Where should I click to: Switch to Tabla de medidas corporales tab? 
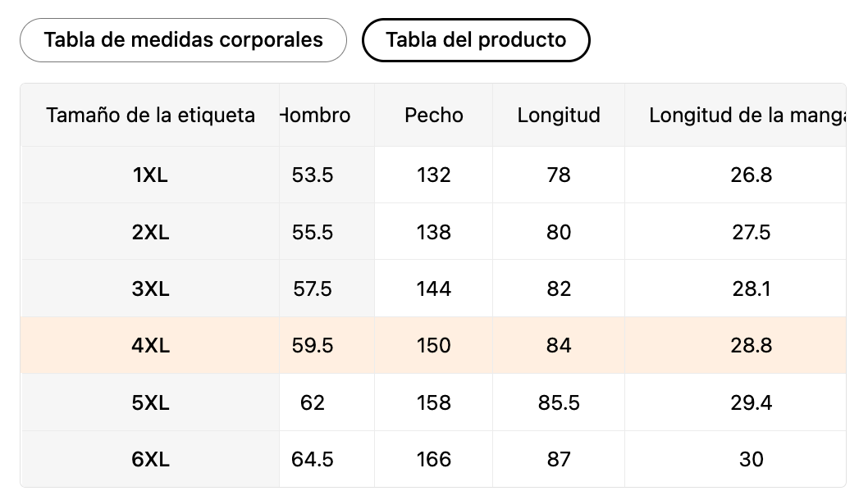[x=183, y=40]
